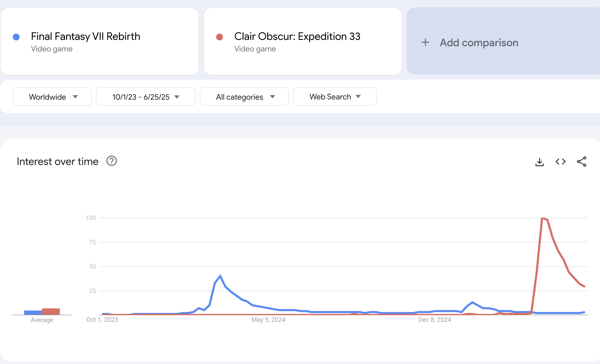600x364 pixels.
Task: Edit the Clair Obscur: Expedition 33 search term
Action: 297,36
